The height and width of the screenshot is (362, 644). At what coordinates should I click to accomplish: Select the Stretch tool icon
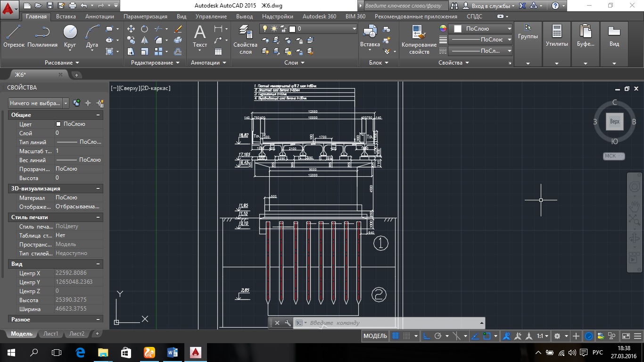pyautogui.click(x=132, y=51)
